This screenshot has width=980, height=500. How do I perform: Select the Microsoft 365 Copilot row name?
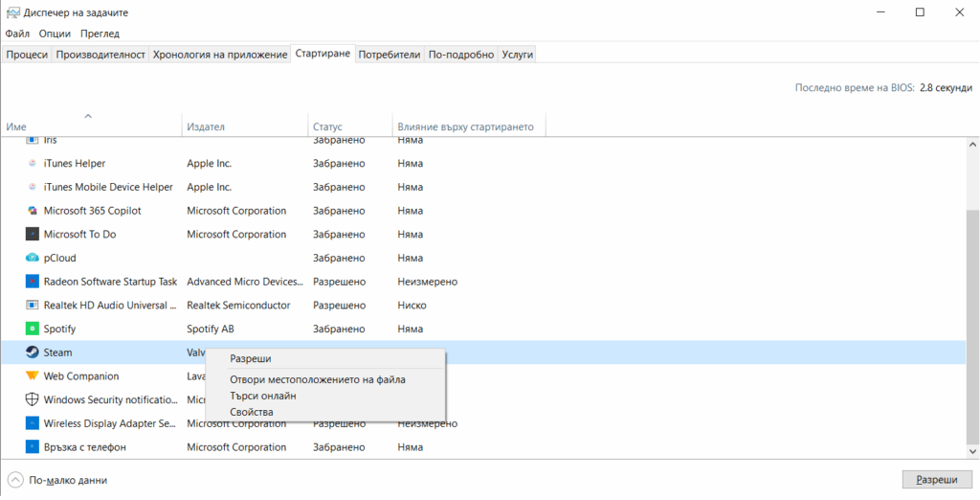pos(93,211)
